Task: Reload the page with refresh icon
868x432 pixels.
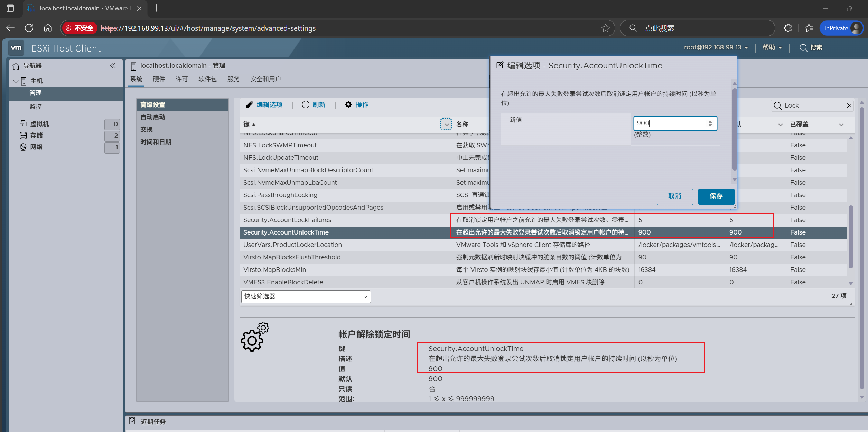Action: (29, 28)
